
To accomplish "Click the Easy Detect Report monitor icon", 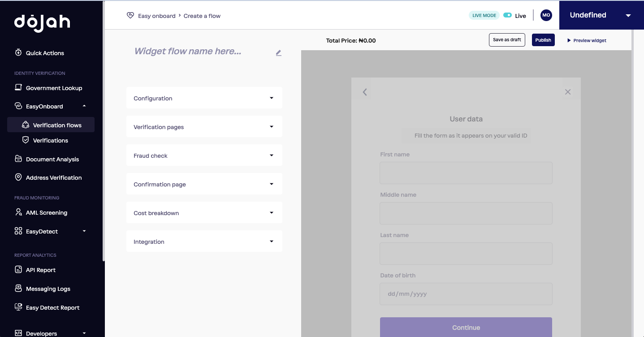I will 18,307.
